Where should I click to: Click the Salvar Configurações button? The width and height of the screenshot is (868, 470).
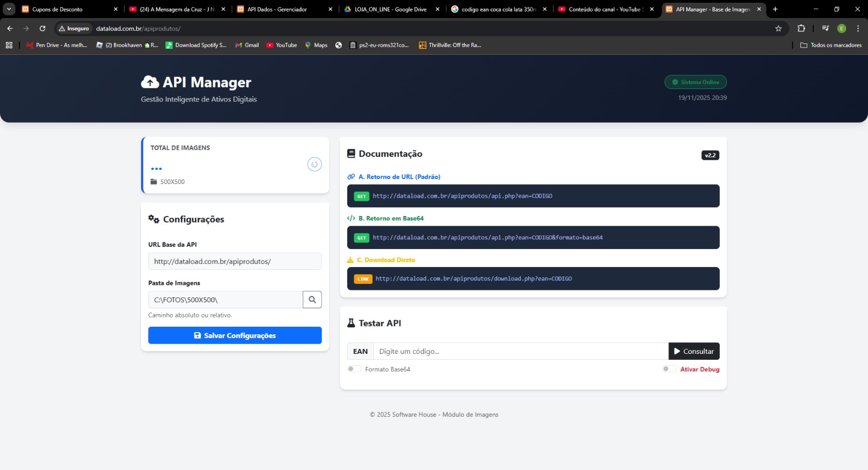click(x=234, y=335)
